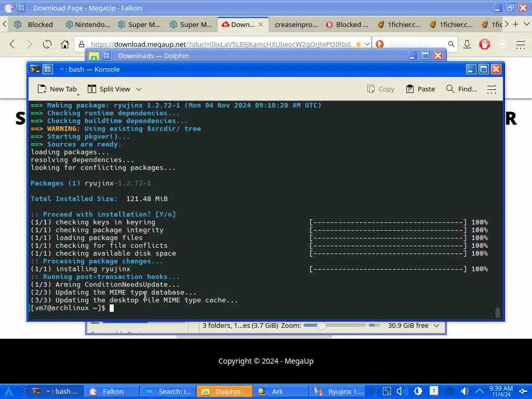532x399 pixels.
Task: Add a new Falkon tab
Action: coord(516,24)
